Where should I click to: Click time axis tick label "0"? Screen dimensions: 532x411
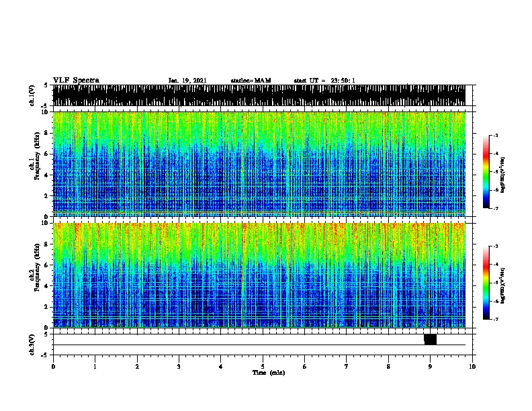pos(53,366)
